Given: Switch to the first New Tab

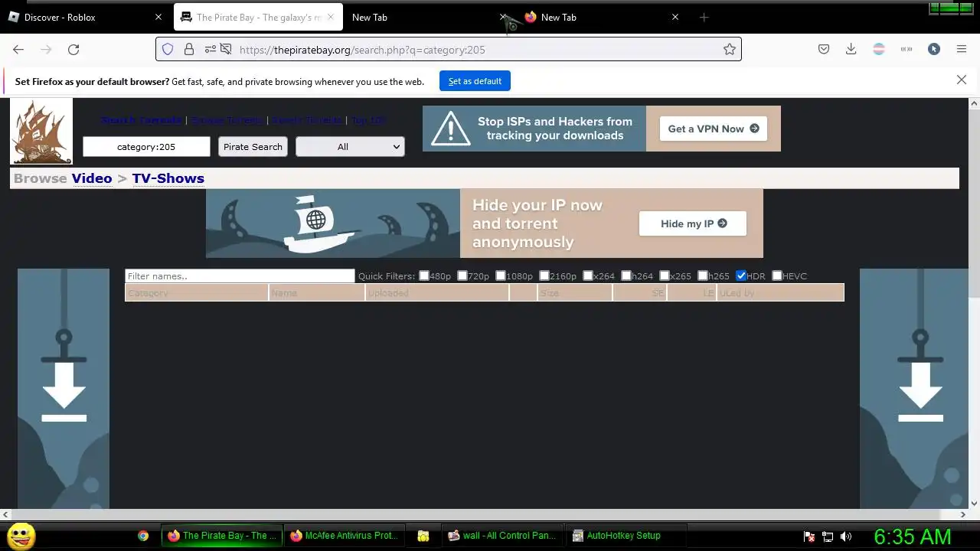Looking at the screenshot, I should 429,17.
